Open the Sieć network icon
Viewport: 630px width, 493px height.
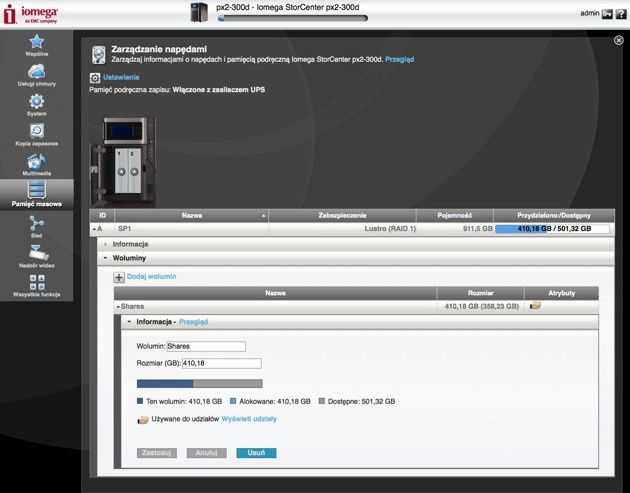coord(37,223)
